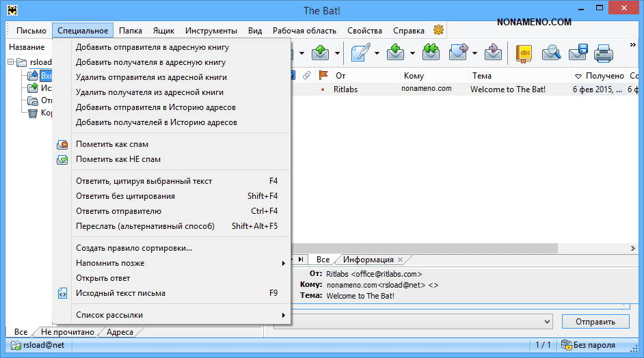The image size is (644, 358).
Task: Select Пометить как НЕ спам item
Action: tap(118, 159)
